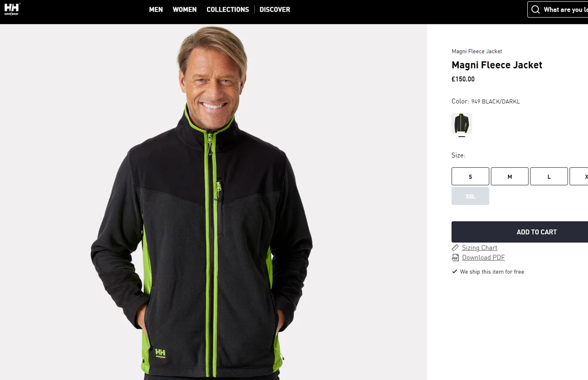Click the Magni Fleece Jacket breadcrumb

pos(477,51)
